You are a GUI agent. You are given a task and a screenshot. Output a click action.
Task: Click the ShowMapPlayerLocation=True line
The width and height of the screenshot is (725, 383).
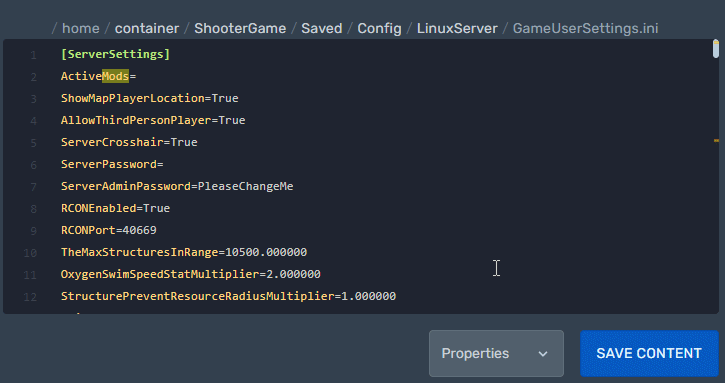click(150, 98)
